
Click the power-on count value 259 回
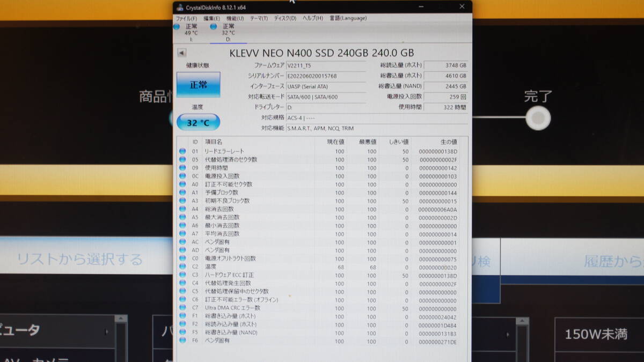(445, 97)
